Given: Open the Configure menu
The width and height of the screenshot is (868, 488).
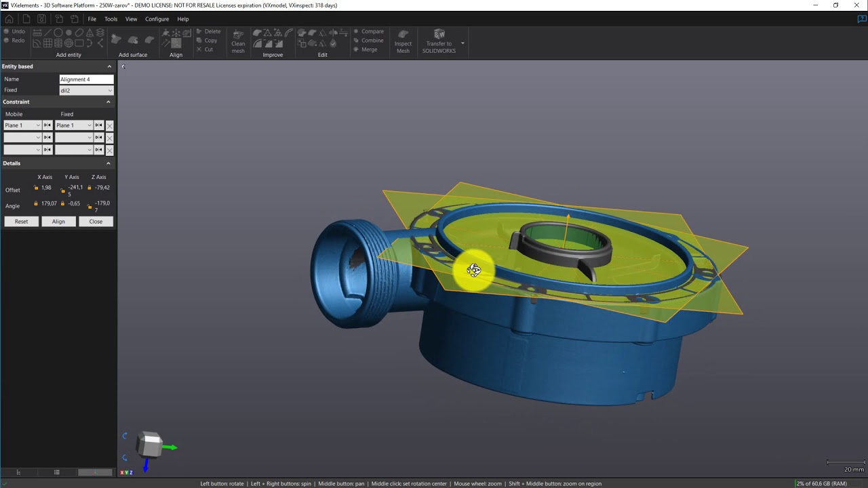Looking at the screenshot, I should (157, 19).
